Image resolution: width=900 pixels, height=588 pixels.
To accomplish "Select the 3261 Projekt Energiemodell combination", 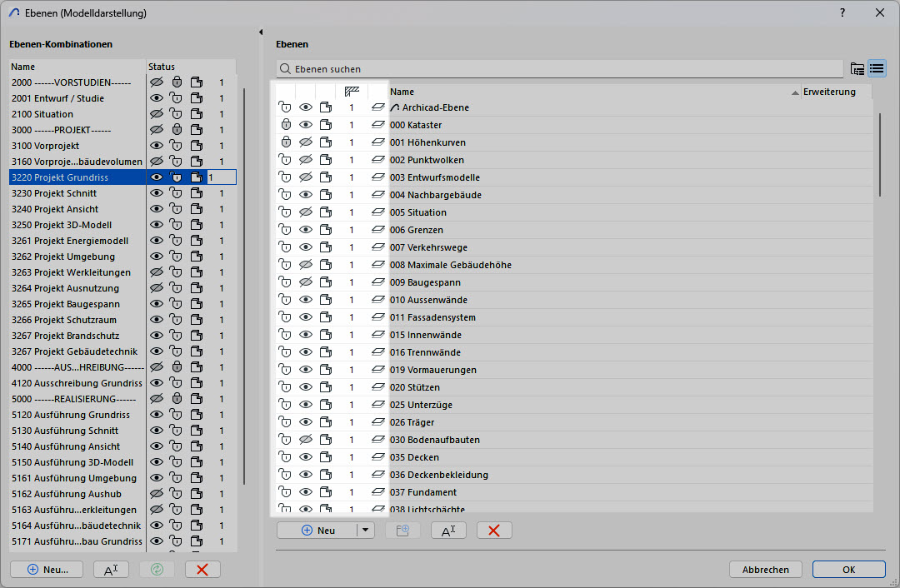I will 70,241.
